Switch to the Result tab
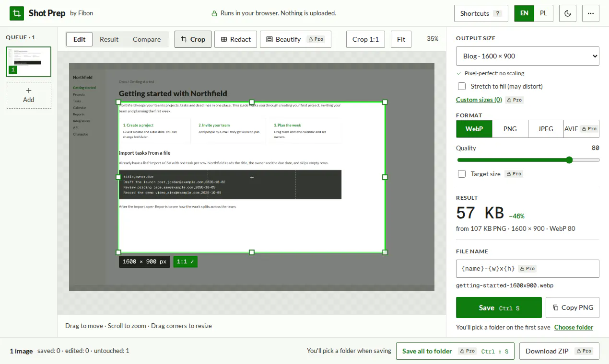609x364 pixels. 109,39
